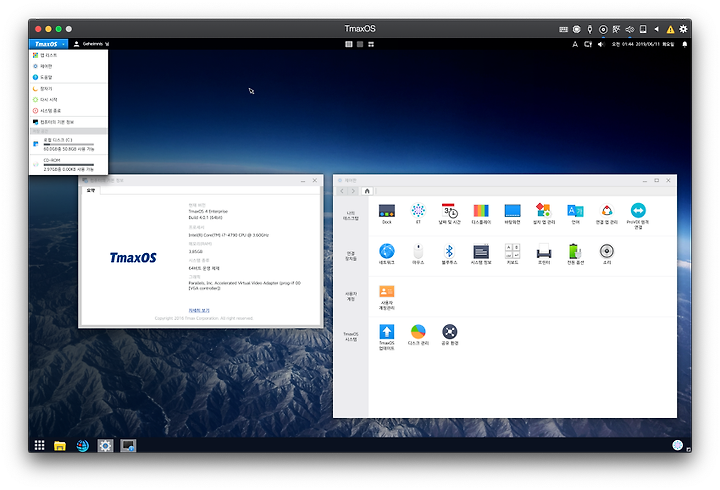The width and height of the screenshot is (720, 490).
Task: Click CD-ROM storage entry in menu
Action: 68,164
